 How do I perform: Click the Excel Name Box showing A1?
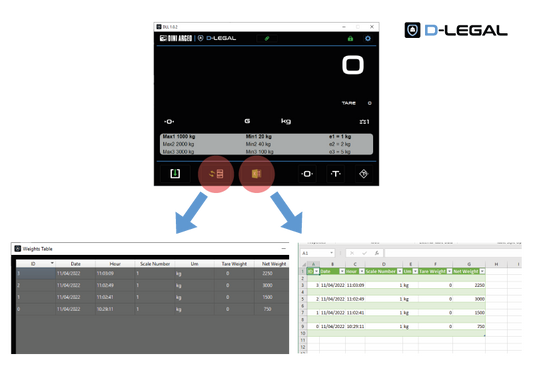pos(314,253)
